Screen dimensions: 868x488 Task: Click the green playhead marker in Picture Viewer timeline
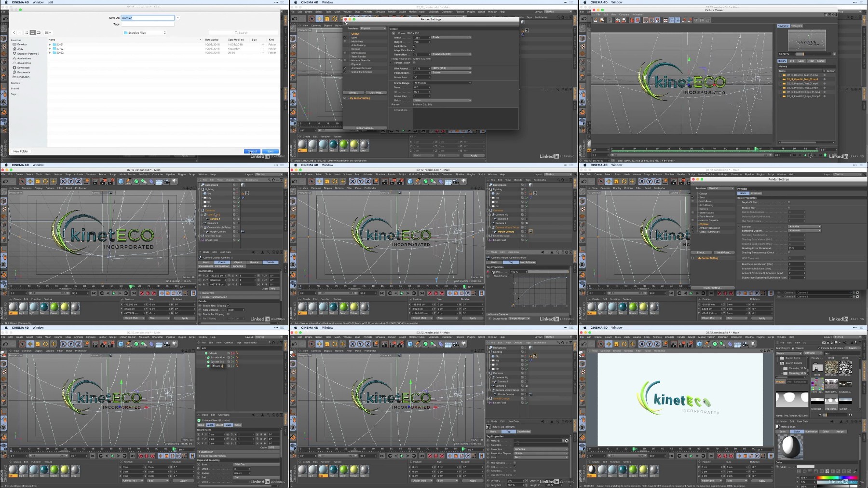point(756,149)
